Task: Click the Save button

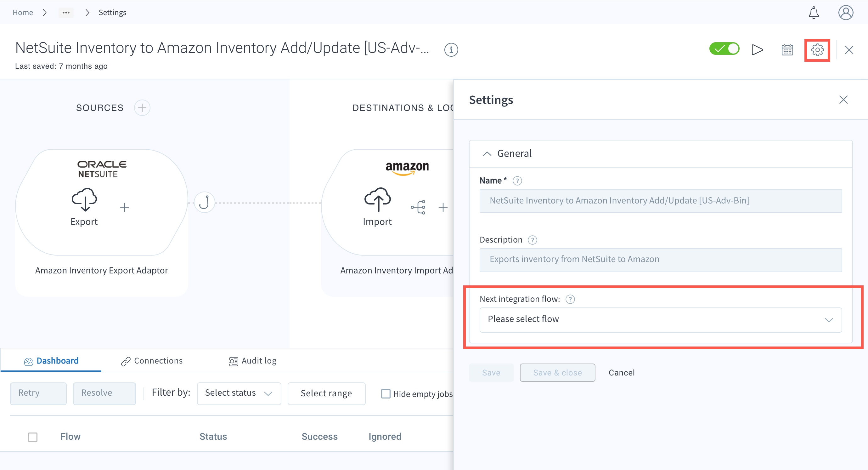Action: click(491, 373)
